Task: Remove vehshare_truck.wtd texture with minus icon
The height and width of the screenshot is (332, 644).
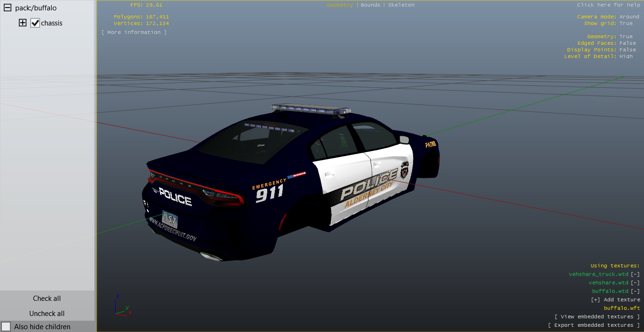Action: click(x=636, y=274)
